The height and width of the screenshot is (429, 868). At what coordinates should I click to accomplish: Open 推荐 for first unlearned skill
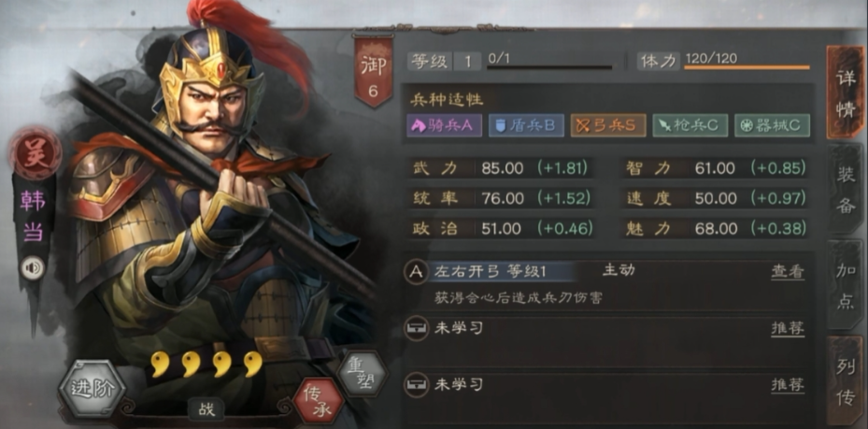[x=788, y=328]
